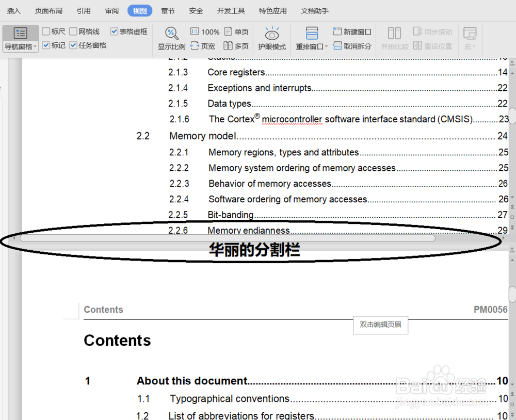The width and height of the screenshot is (516, 420).
Task: Open the 页面布局 page layout tab
Action: pos(49,11)
